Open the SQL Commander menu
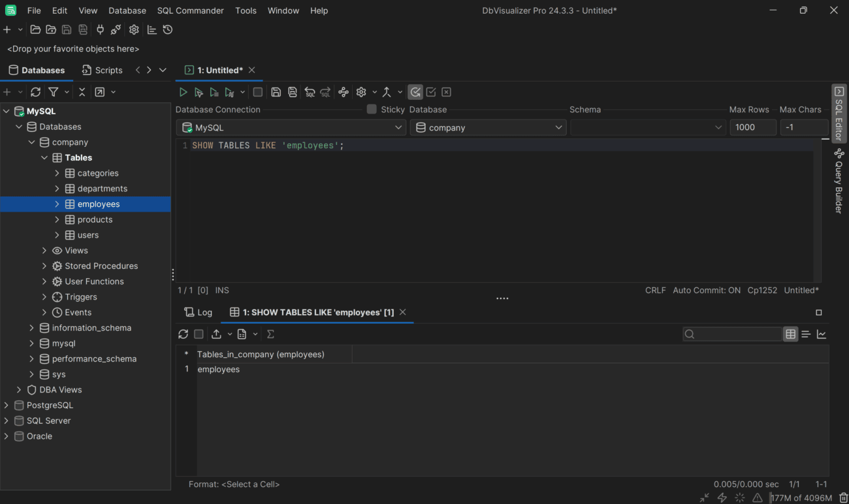Viewport: 849px width, 504px height. (190, 10)
